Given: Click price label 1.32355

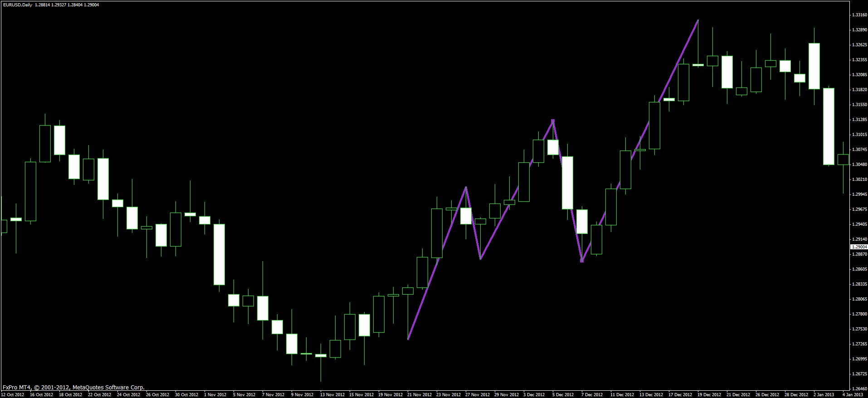Looking at the screenshot, I should [x=859, y=60].
